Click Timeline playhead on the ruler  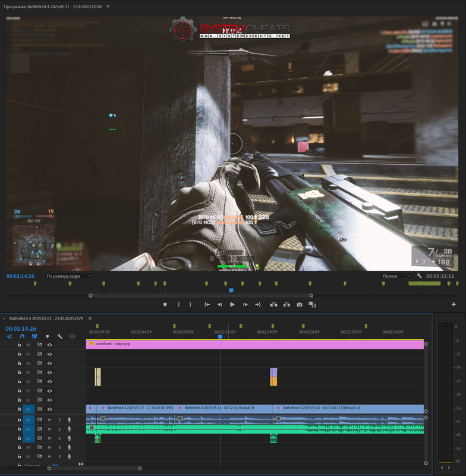pos(220,337)
